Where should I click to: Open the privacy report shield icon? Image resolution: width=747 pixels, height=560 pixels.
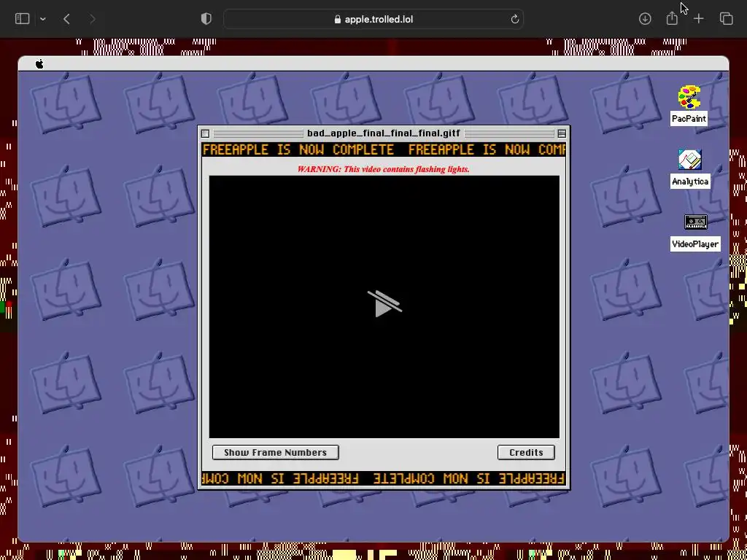(x=206, y=19)
